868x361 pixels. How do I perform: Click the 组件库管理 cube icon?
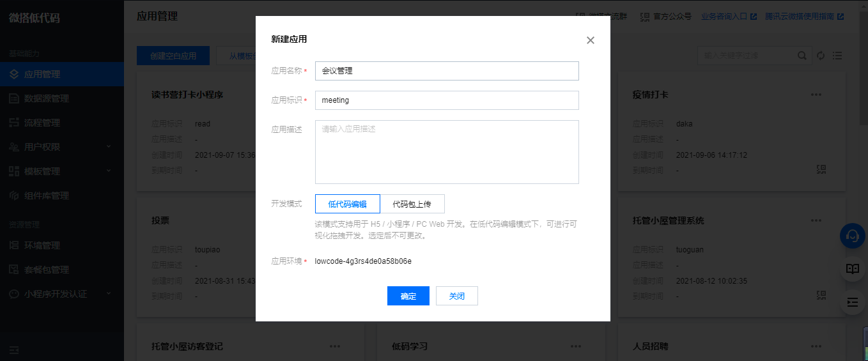tap(14, 196)
